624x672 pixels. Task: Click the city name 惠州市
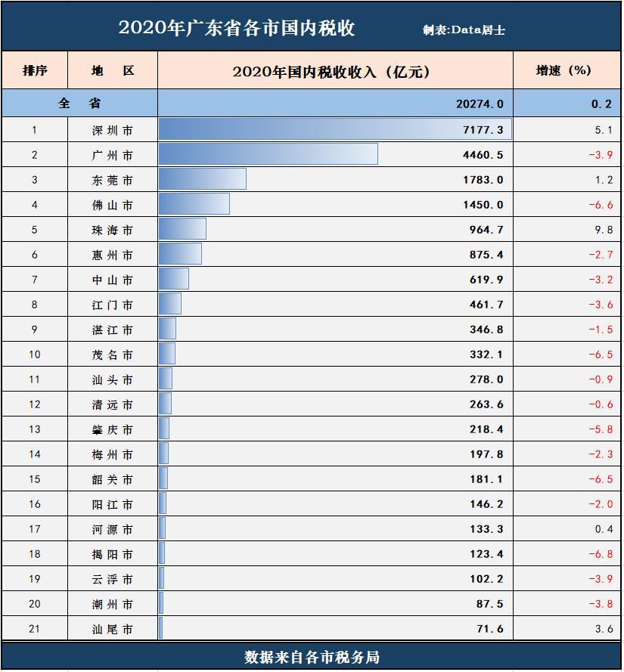113,255
